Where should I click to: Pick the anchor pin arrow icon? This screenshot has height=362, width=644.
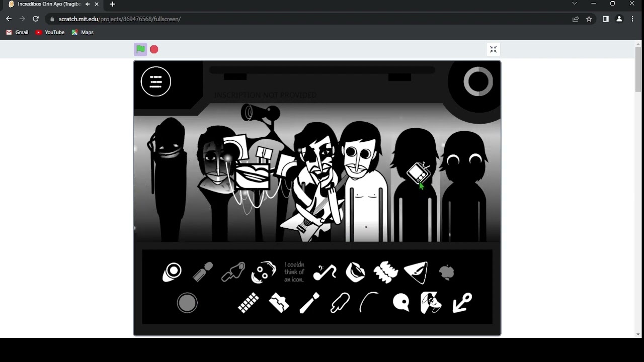coord(462,303)
